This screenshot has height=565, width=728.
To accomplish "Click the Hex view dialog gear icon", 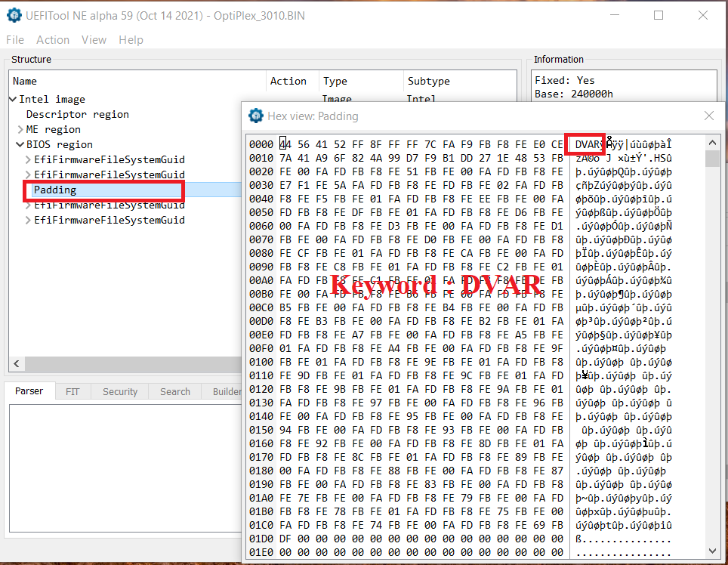I will (x=256, y=116).
